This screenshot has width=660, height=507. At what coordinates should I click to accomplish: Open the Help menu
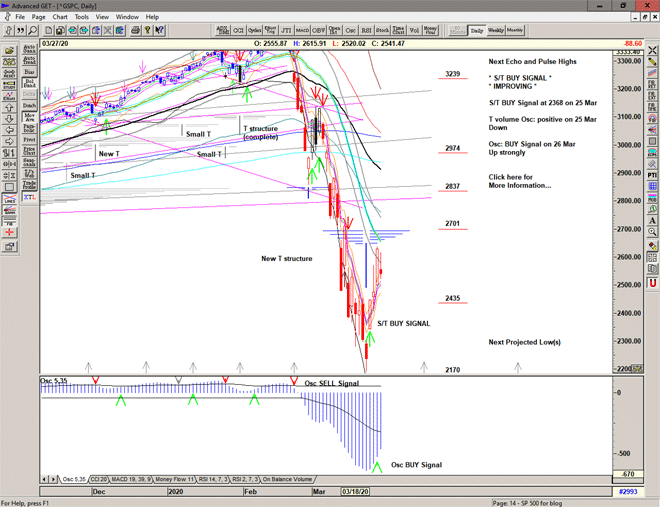click(152, 17)
